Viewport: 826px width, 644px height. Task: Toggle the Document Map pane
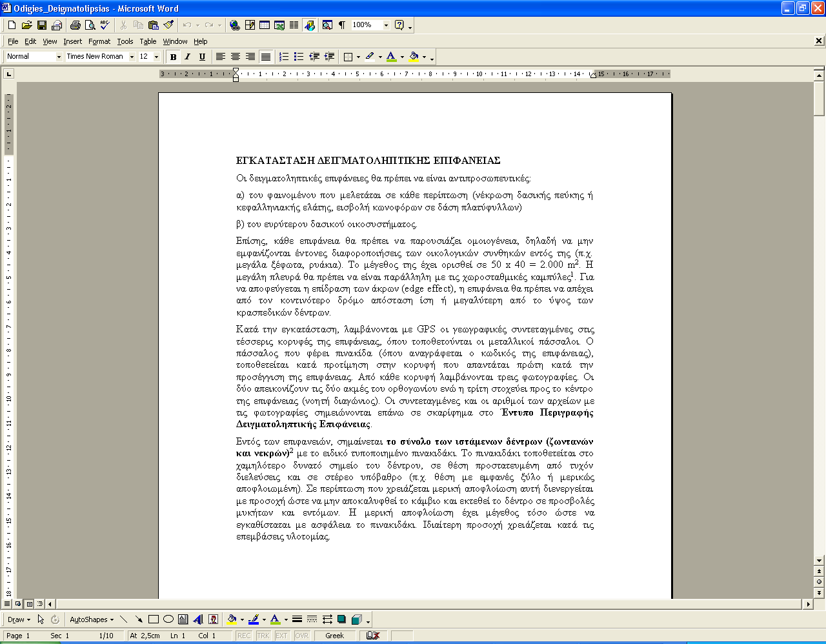327,25
